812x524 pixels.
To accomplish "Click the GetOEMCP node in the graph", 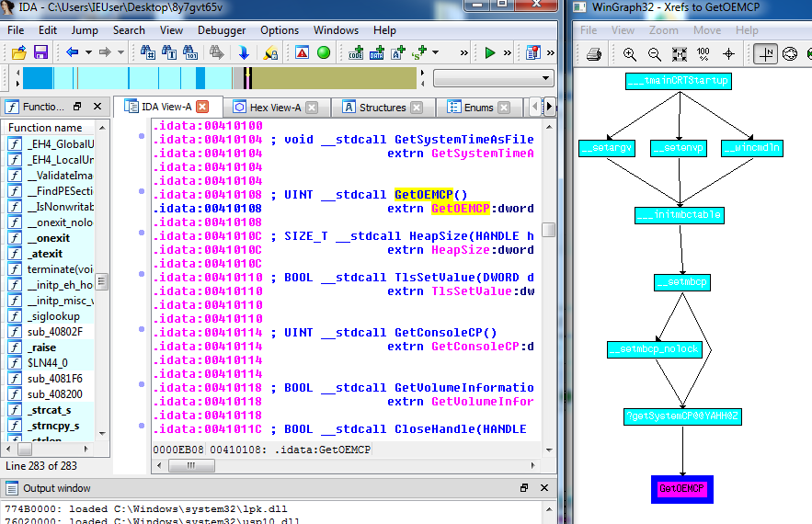I will click(682, 489).
